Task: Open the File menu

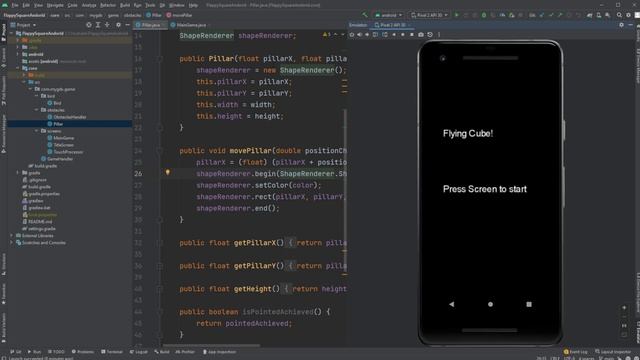Action: tap(15, 5)
